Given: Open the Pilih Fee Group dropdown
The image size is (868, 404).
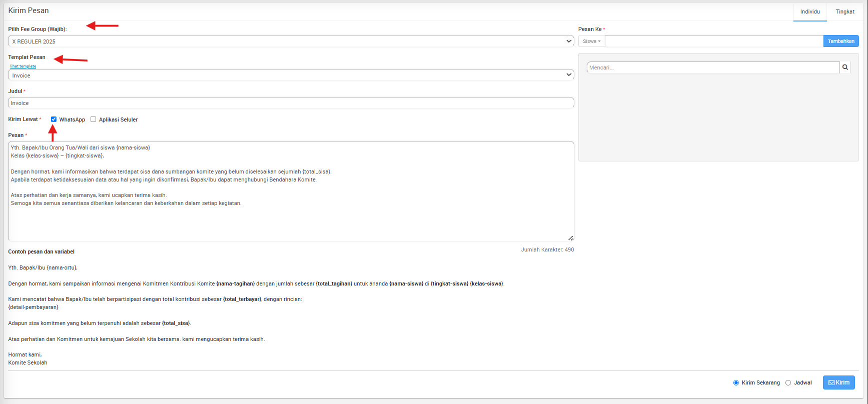Looking at the screenshot, I should click(x=291, y=41).
